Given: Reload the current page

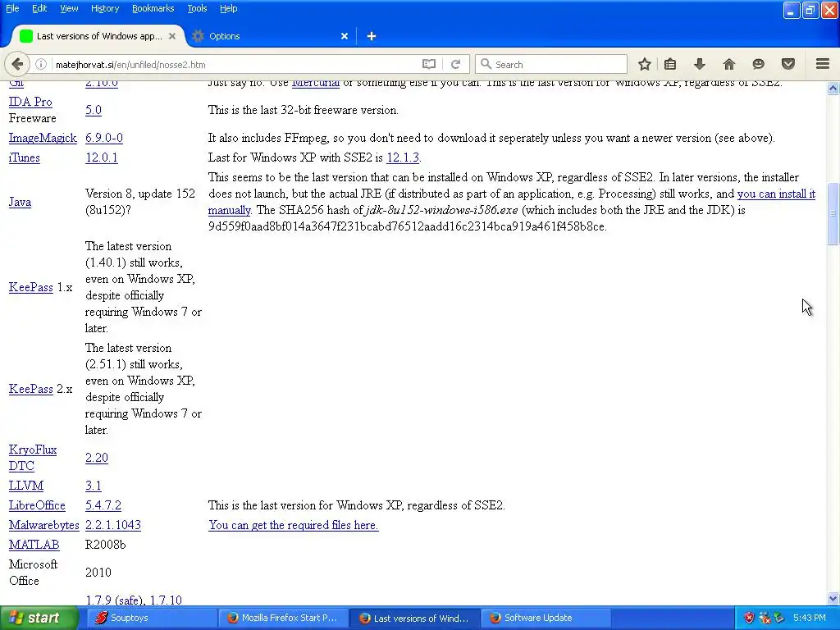Looking at the screenshot, I should [456, 64].
